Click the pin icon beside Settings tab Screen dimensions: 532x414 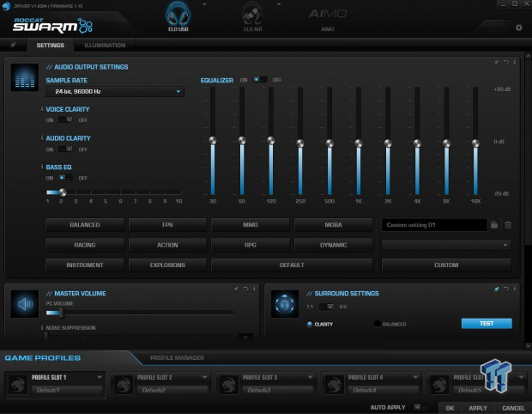click(x=13, y=45)
